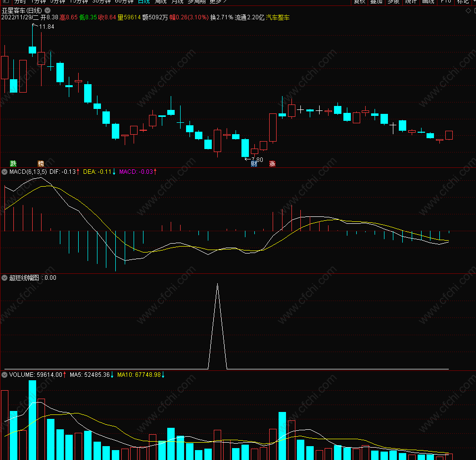Viewport: 476px width, 460px height.
Task: Click the 低8.35 low price value
Action: [88, 18]
